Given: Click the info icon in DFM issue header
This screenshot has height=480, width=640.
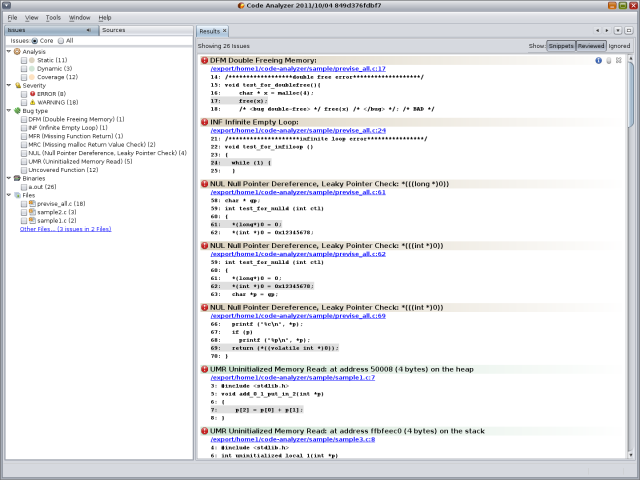Looking at the screenshot, I should click(x=598, y=60).
